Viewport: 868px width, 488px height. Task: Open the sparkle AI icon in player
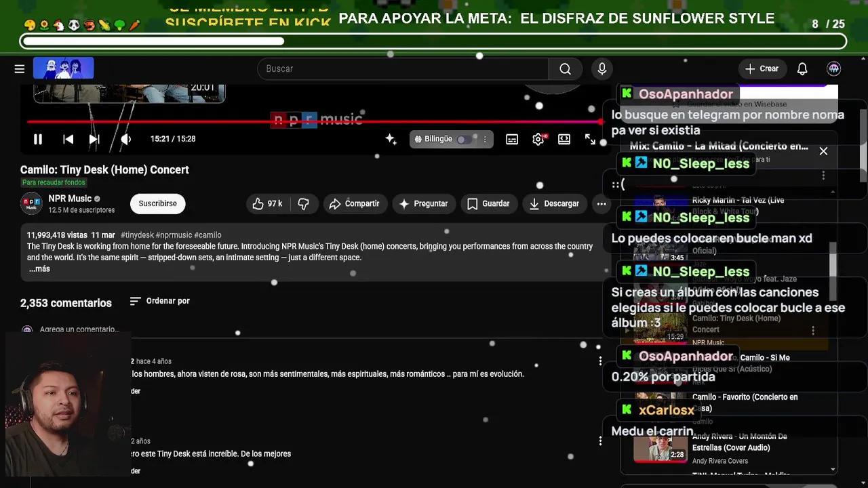pyautogui.click(x=391, y=139)
